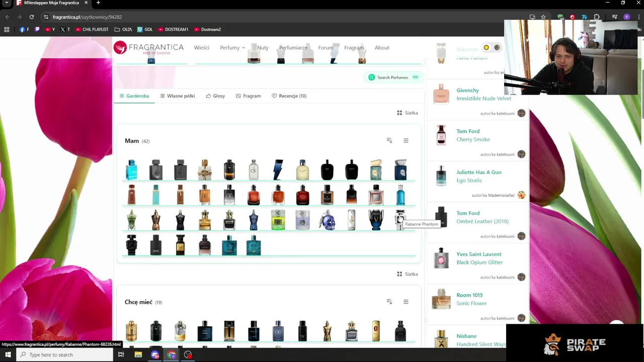Open sort options for Chcę mieć shelf
The width and height of the screenshot is (644, 362).
pyautogui.click(x=389, y=302)
